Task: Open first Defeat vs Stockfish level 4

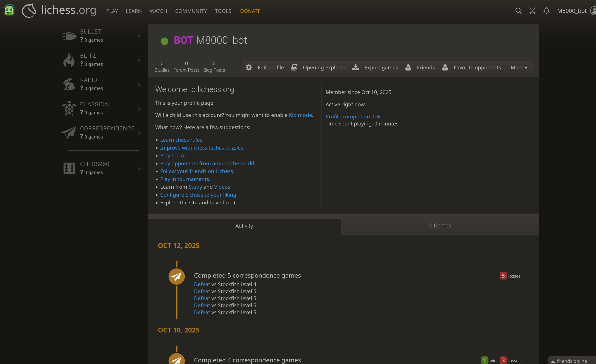Action: (x=202, y=284)
